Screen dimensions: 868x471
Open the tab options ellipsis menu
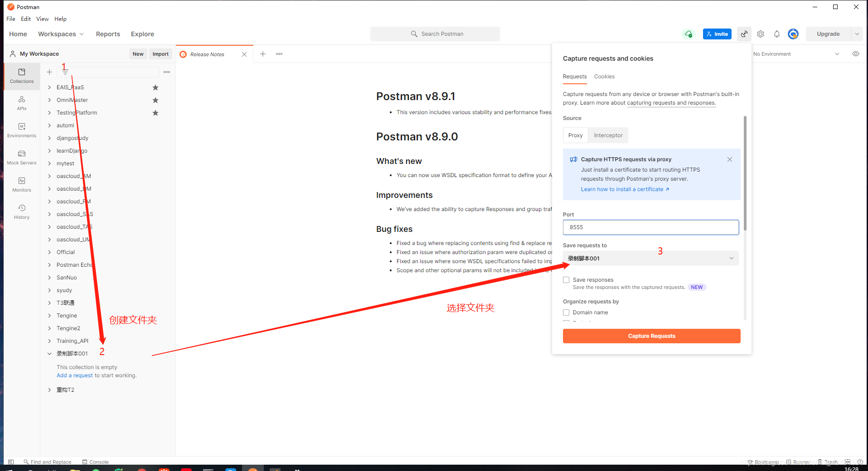point(279,54)
